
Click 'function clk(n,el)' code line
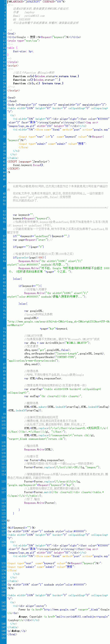pyautogui.click(x=38, y=83)
